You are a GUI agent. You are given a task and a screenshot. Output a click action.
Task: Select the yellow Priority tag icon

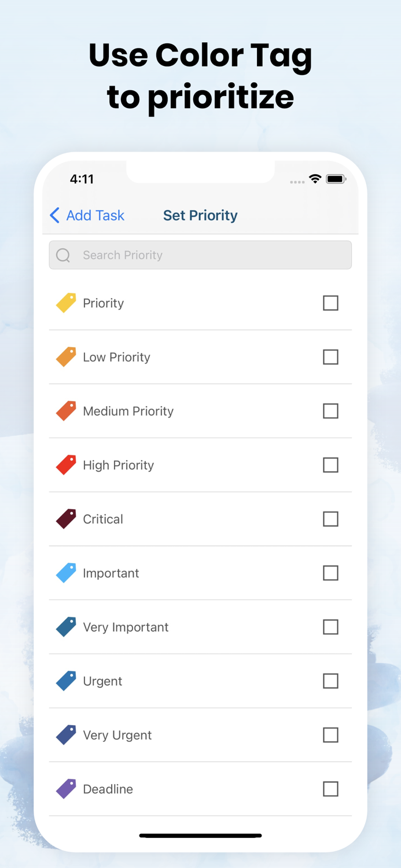(65, 303)
